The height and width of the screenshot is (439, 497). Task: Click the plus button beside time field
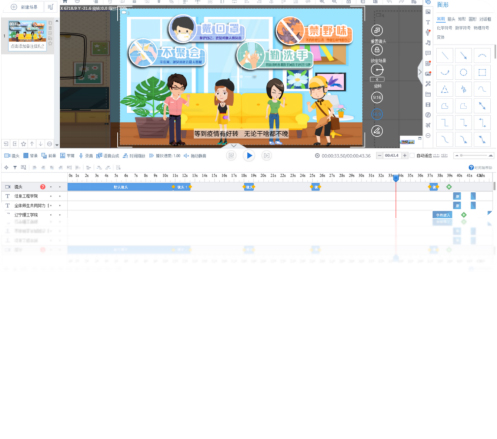point(404,156)
